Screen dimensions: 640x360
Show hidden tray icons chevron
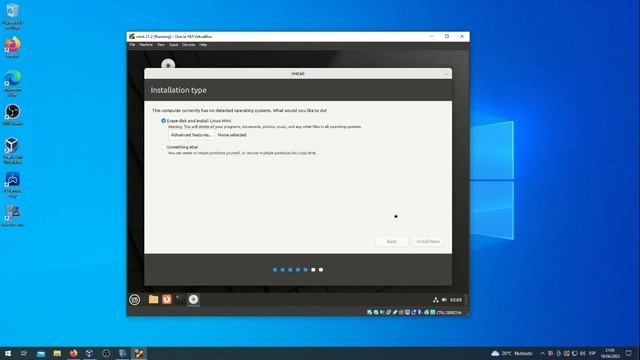coord(542,353)
